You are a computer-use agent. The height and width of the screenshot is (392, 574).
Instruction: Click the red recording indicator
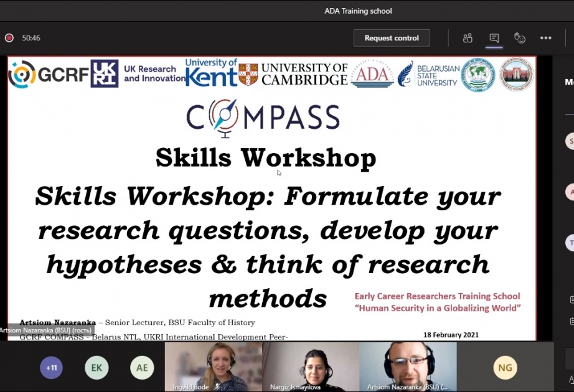tap(9, 38)
